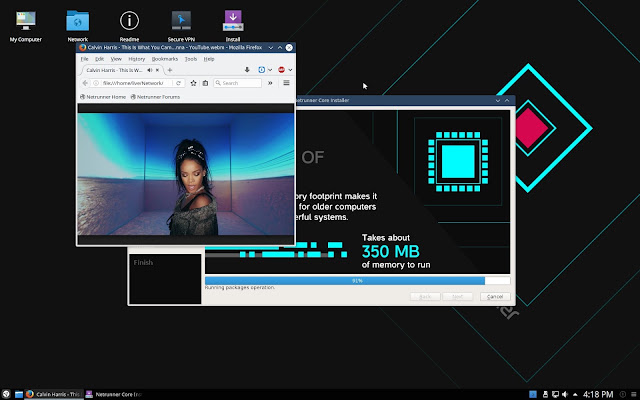The height and width of the screenshot is (400, 640).
Task: Launch the Secure VPN desktop icon
Action: (181, 25)
